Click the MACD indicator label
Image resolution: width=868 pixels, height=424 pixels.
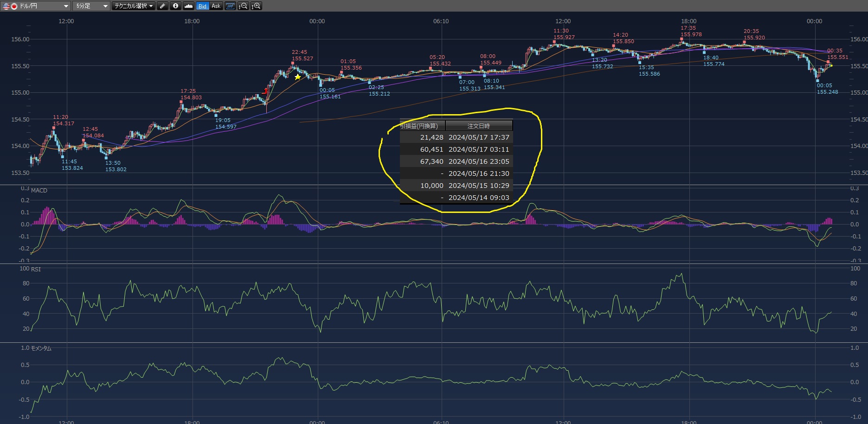click(x=39, y=191)
